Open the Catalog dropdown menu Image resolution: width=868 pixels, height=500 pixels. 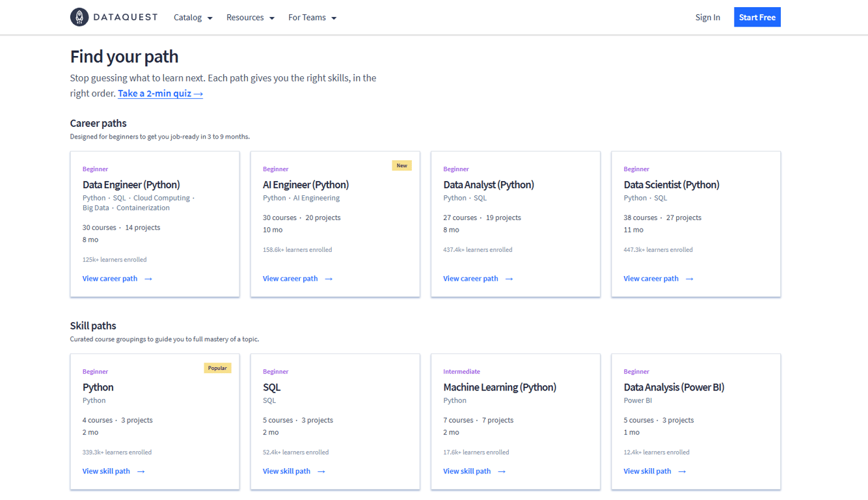193,18
